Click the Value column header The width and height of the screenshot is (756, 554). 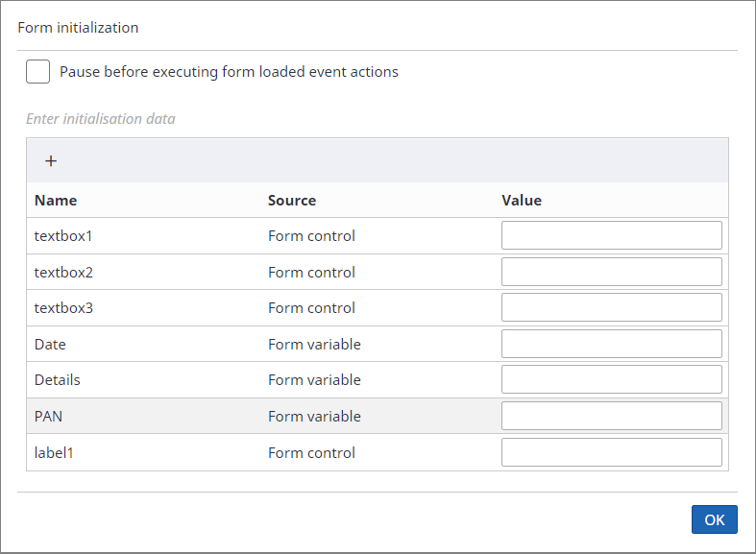[522, 201]
